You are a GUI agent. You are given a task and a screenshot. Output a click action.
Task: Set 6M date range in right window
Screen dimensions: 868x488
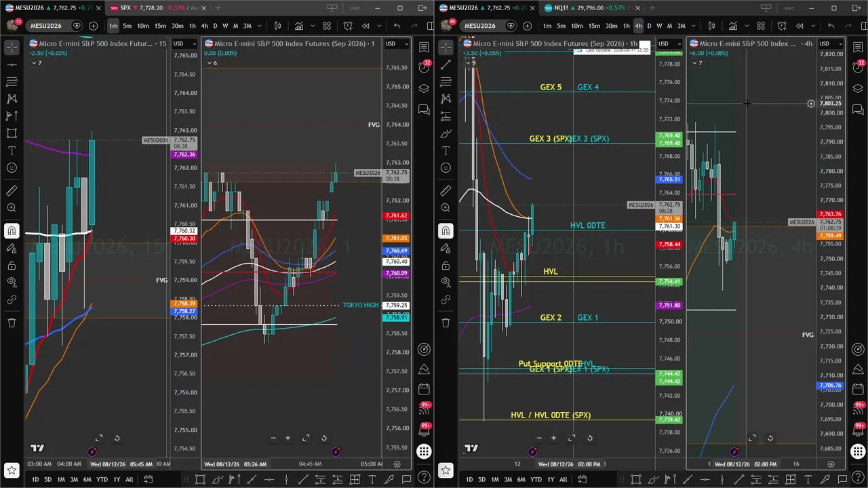(521, 479)
